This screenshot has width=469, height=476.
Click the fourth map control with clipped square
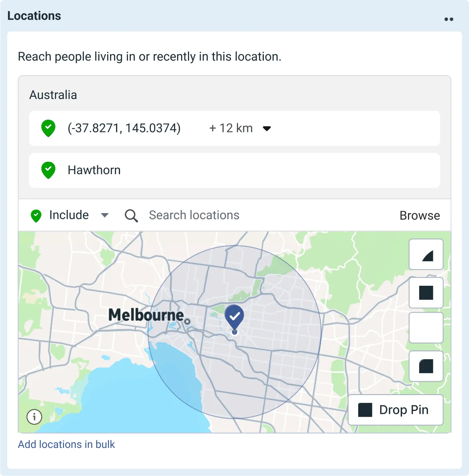(x=426, y=366)
